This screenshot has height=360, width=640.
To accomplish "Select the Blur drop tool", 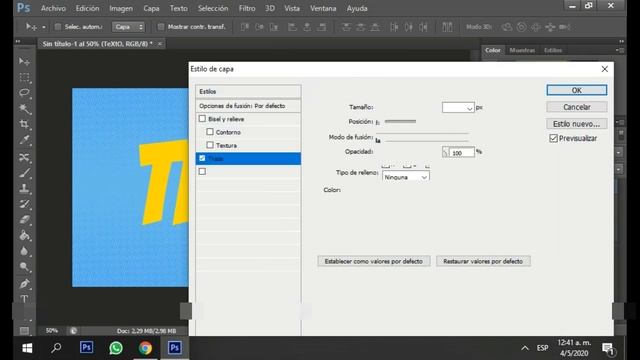I will [x=24, y=251].
